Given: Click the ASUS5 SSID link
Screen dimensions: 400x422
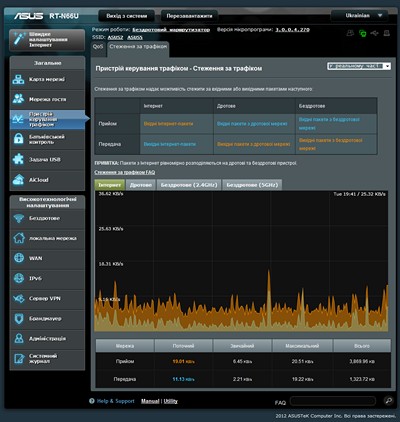Looking at the screenshot, I should pos(135,37).
